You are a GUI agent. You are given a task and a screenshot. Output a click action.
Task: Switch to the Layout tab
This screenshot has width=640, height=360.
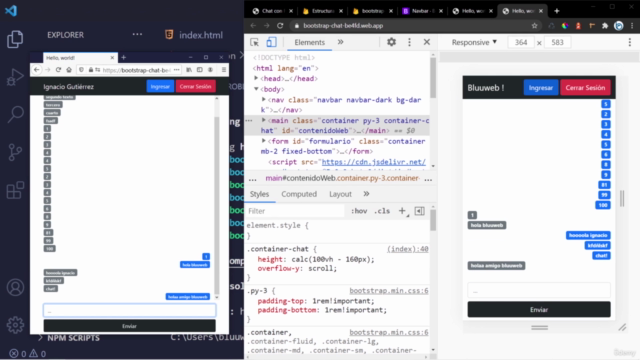(340, 194)
